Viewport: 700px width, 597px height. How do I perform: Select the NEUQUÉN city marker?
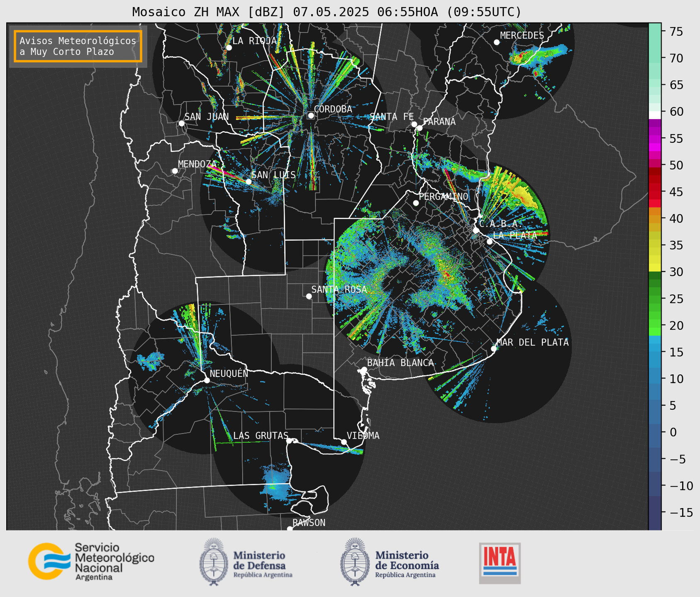tap(207, 380)
